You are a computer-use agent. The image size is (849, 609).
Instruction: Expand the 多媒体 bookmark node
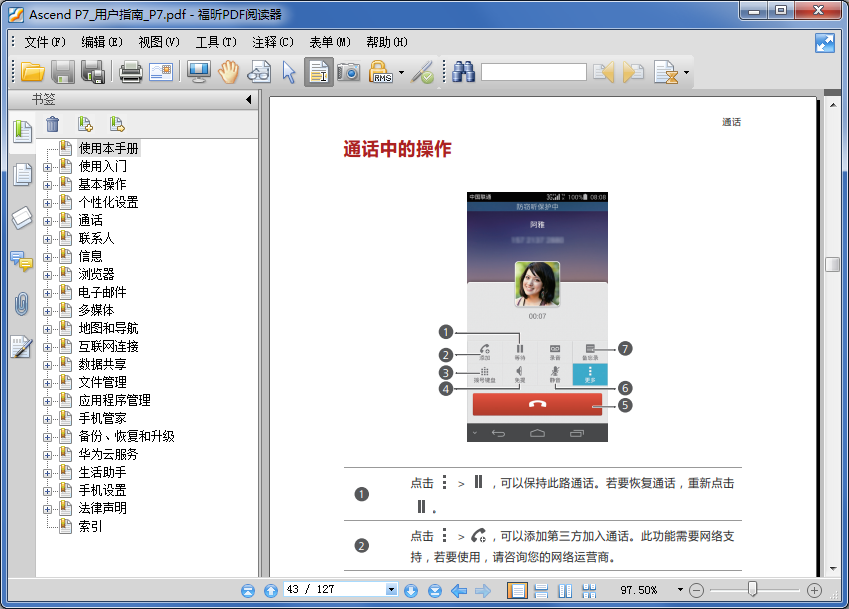click(48, 311)
